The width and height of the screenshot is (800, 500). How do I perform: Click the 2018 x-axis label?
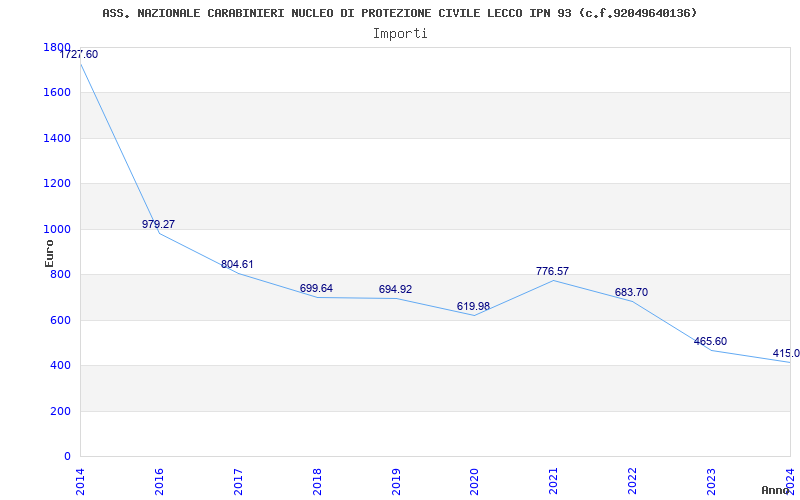click(317, 481)
